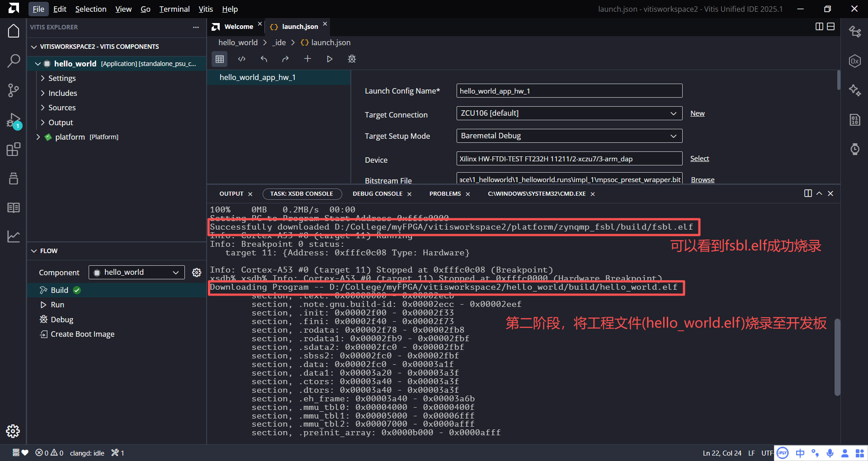Expand the Target Connection ZCU106 dropdown
This screenshot has width=868, height=461.
coord(674,113)
